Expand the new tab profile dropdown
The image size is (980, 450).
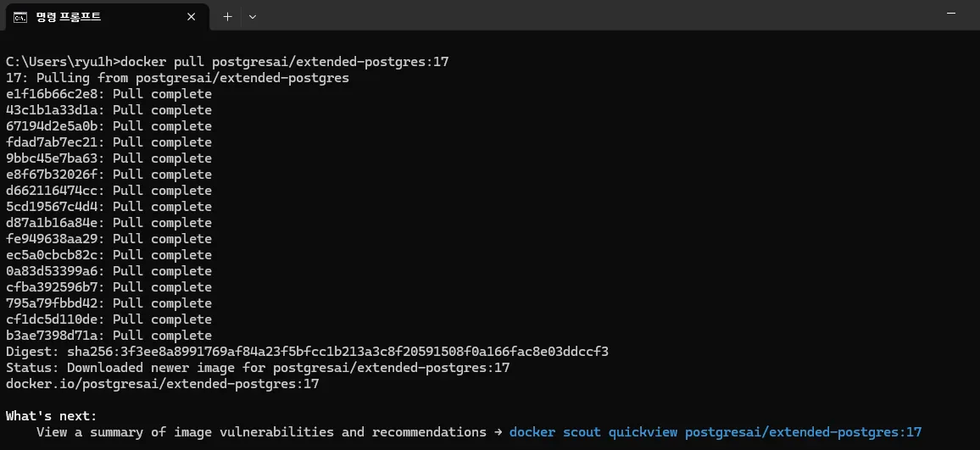coord(253,16)
